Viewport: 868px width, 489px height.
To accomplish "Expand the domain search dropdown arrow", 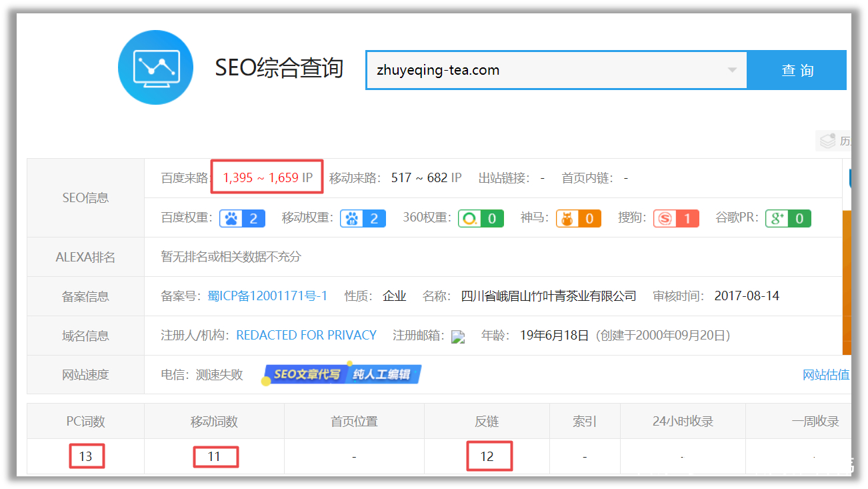I will (732, 70).
